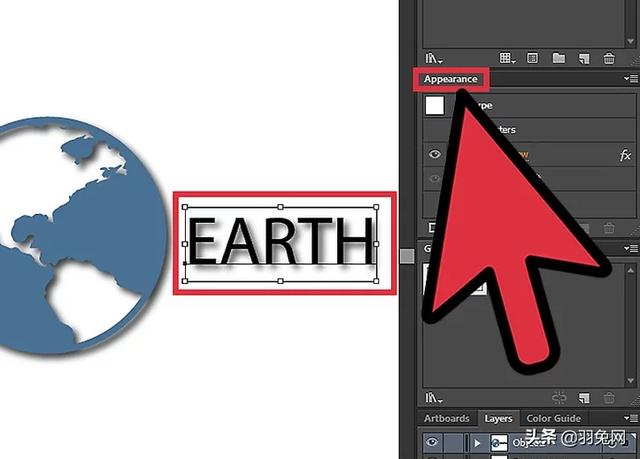
Task: Click the break link icon above Layers tab
Action: click(559, 398)
